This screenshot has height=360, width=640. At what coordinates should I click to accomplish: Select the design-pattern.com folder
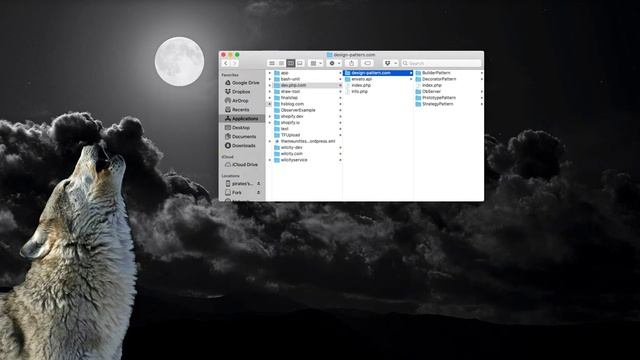[378, 73]
